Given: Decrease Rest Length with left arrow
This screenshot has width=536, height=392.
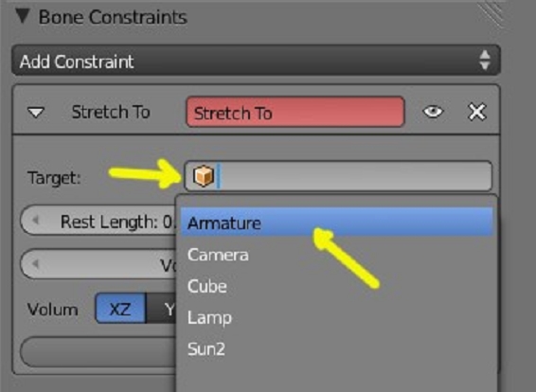Looking at the screenshot, I should point(35,221).
